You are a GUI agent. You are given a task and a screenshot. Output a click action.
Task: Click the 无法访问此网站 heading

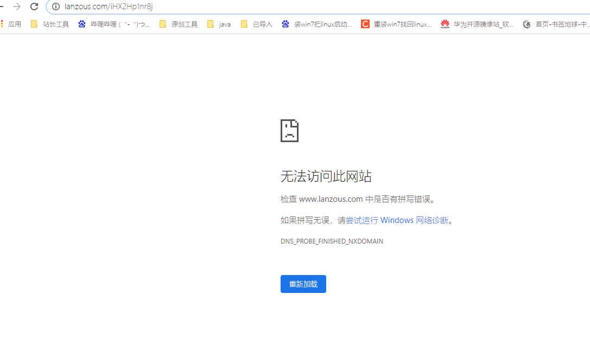[326, 176]
